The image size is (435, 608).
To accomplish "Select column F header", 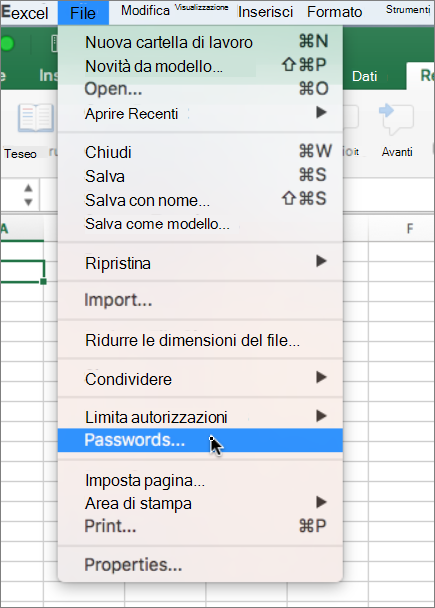I will click(x=409, y=228).
